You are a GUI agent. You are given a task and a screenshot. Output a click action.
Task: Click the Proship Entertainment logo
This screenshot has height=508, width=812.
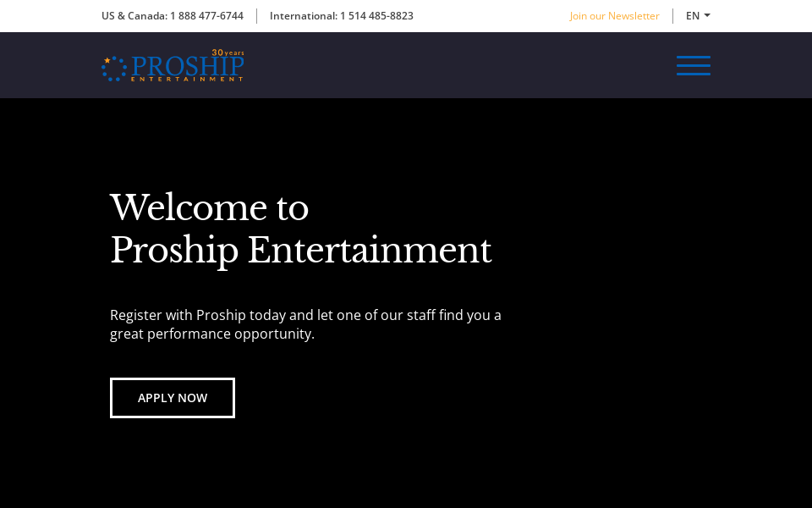(x=173, y=65)
